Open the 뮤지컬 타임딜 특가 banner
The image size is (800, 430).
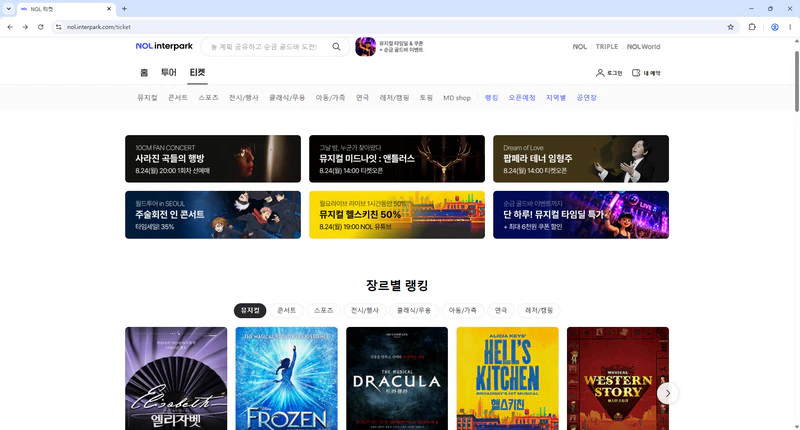coord(581,215)
